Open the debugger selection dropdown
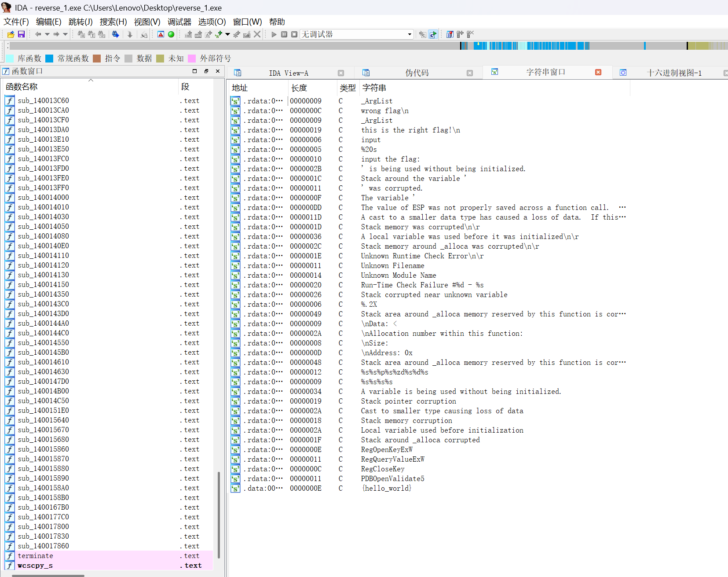The width and height of the screenshot is (728, 577). click(x=410, y=34)
